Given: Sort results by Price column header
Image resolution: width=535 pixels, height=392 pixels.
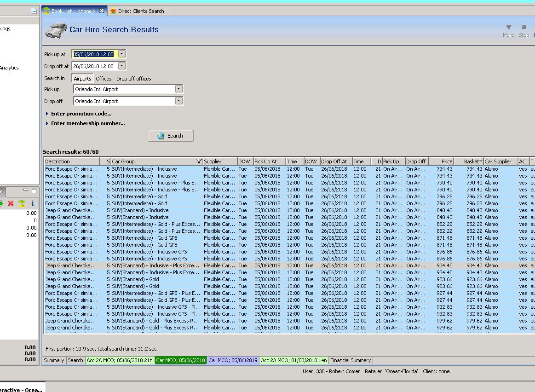Looking at the screenshot, I should point(442,161).
